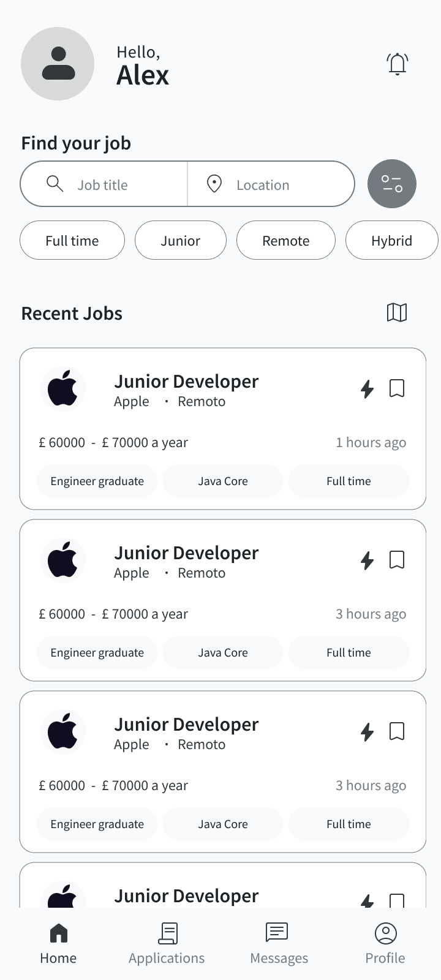This screenshot has height=980, width=441.
Task: Tap lightning quick-apply icon on first job
Action: (x=367, y=388)
